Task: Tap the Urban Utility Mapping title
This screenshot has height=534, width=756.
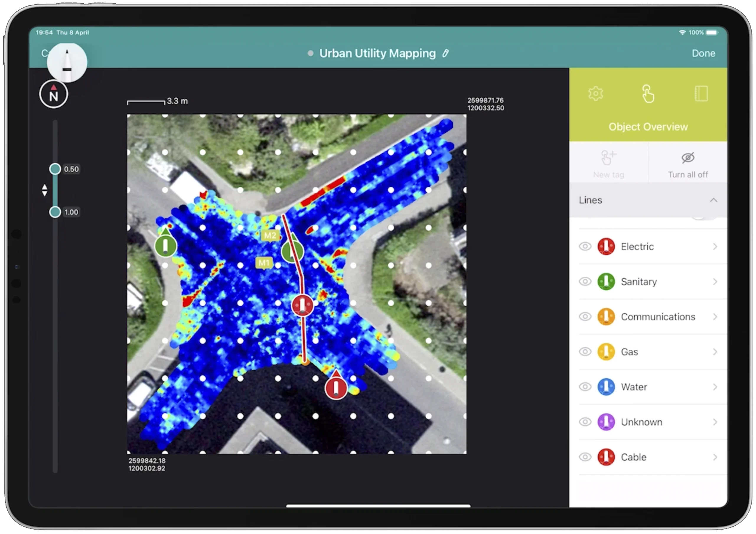Action: click(x=377, y=53)
